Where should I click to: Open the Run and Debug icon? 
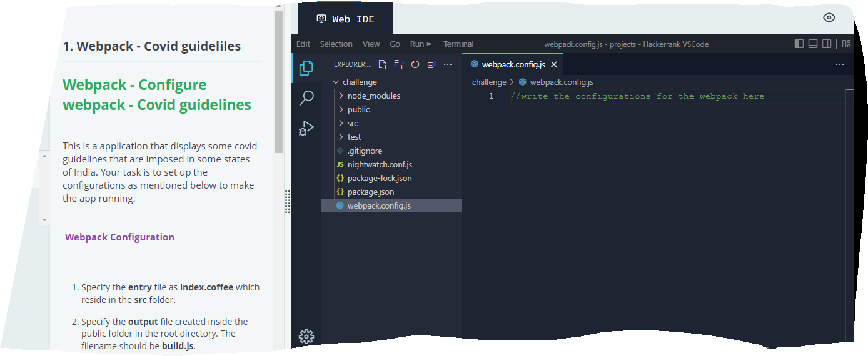click(306, 128)
